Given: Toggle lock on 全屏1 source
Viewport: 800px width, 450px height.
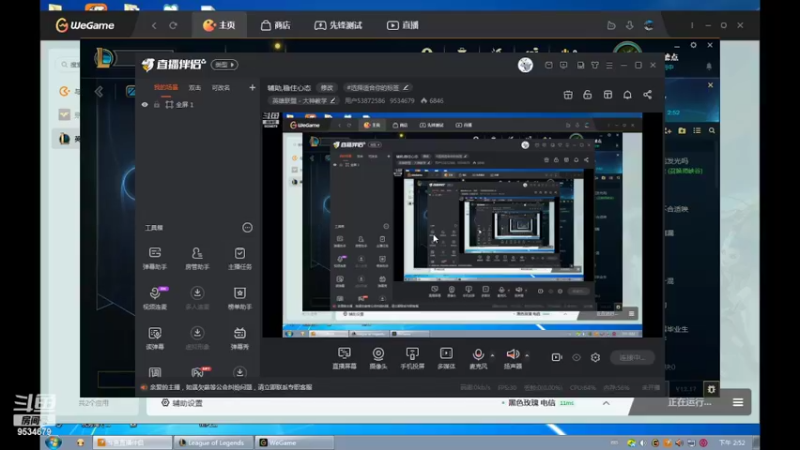Looking at the screenshot, I should pos(157,105).
